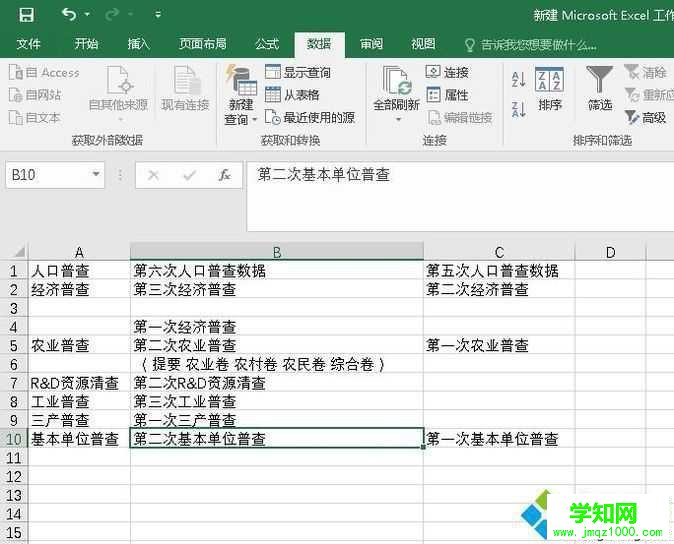Click the 连接 button in connections group

coord(447,72)
